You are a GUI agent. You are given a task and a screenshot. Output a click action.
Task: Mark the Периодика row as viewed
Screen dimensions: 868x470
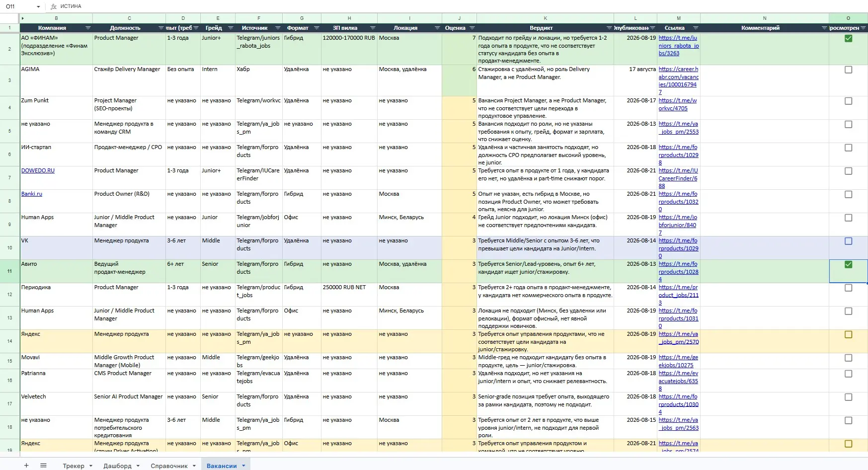848,288
